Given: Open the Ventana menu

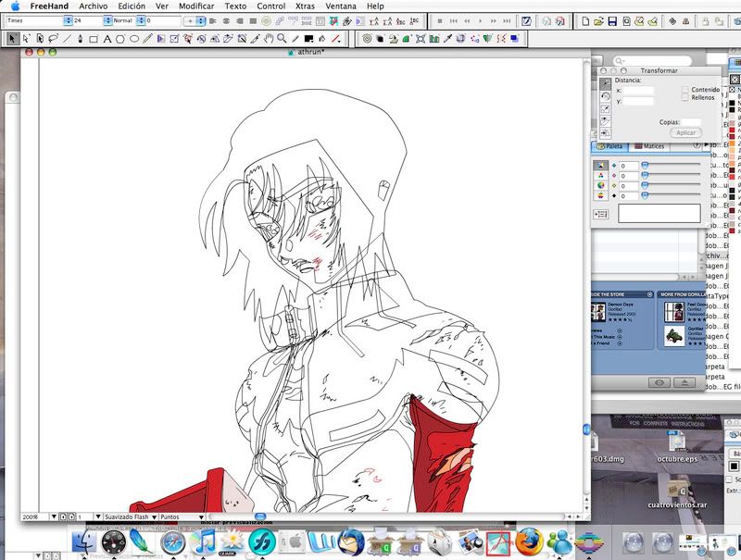Looking at the screenshot, I should pyautogui.click(x=341, y=6).
